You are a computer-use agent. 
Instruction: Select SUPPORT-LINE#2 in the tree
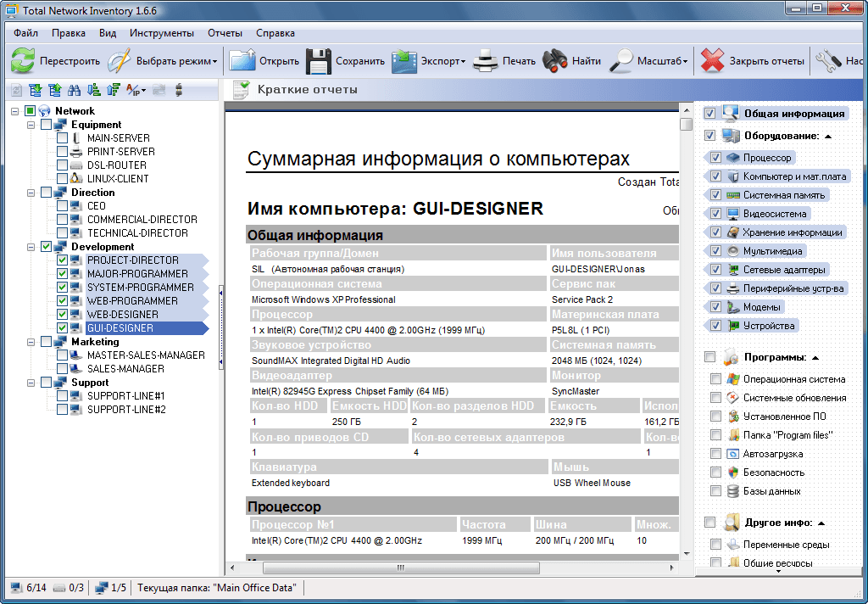pos(126,410)
